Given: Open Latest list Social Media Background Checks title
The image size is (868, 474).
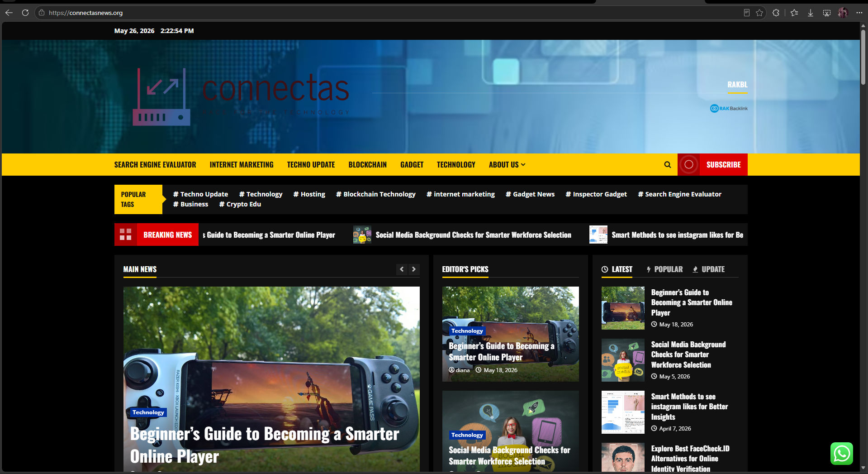Looking at the screenshot, I should [688, 354].
